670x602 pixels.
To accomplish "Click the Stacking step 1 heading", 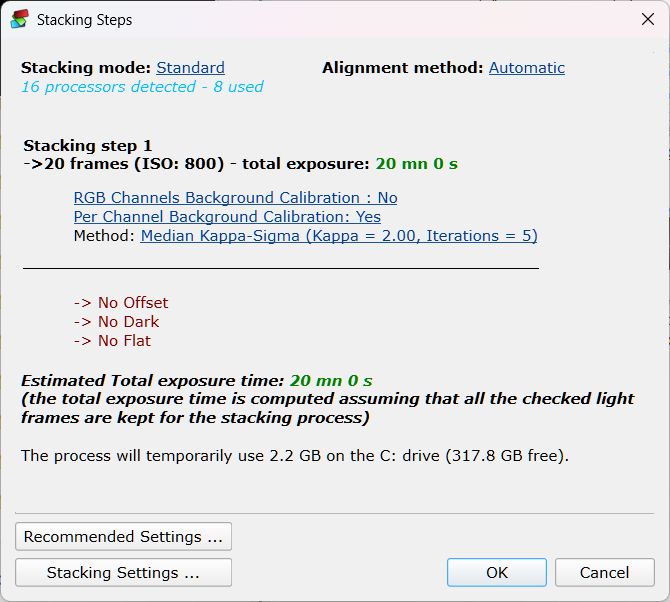I will coord(88,145).
